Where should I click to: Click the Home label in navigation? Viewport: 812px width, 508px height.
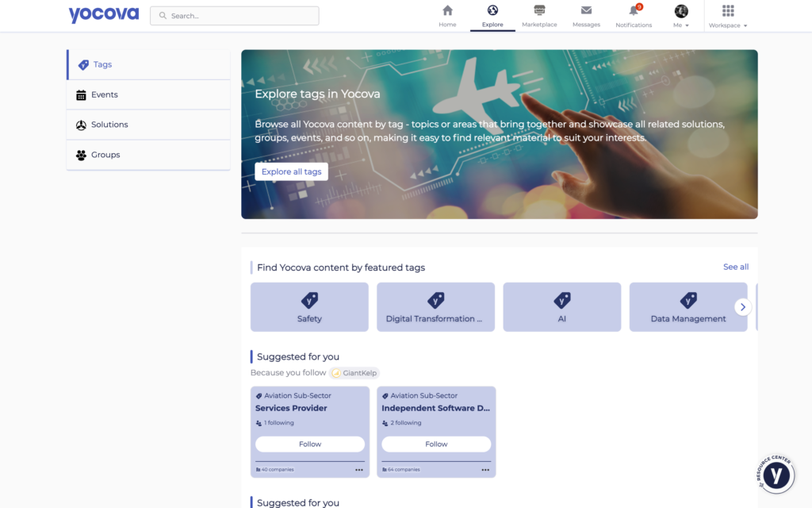coord(447,25)
